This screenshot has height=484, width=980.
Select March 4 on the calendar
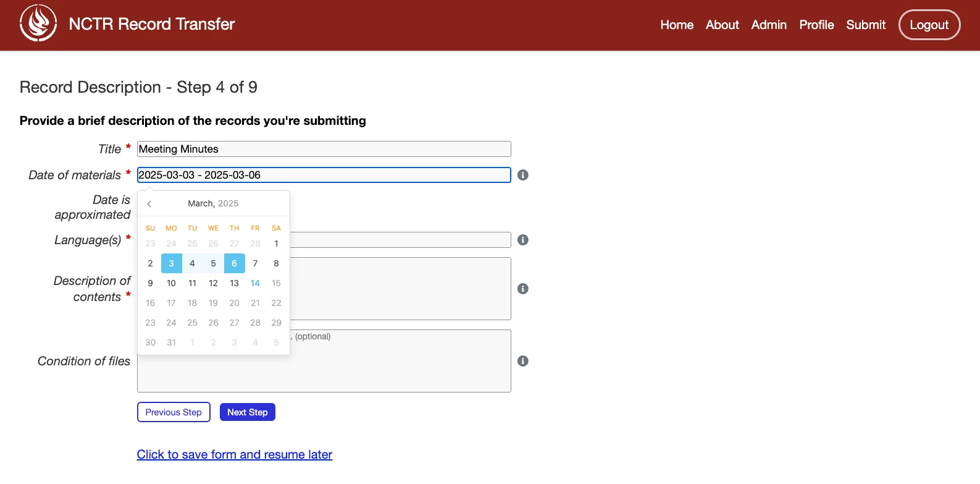(x=192, y=263)
